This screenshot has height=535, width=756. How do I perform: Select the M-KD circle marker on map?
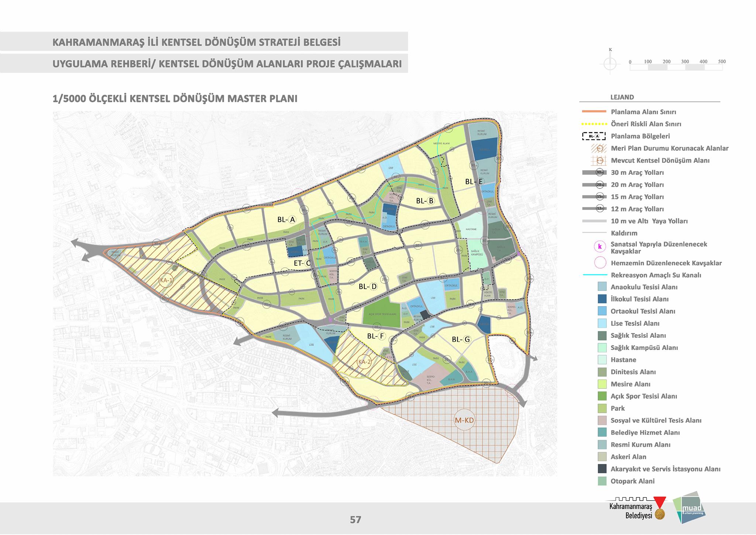(x=464, y=420)
